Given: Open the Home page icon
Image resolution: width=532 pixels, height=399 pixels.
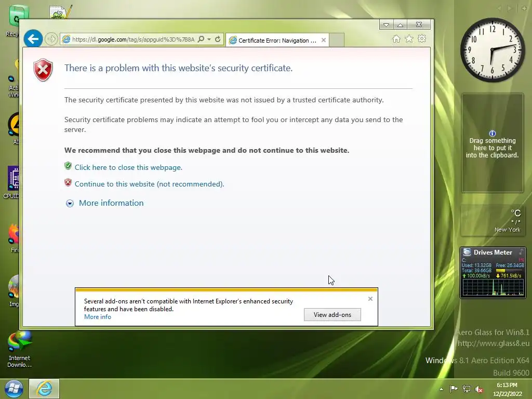Looking at the screenshot, I should pyautogui.click(x=396, y=39).
